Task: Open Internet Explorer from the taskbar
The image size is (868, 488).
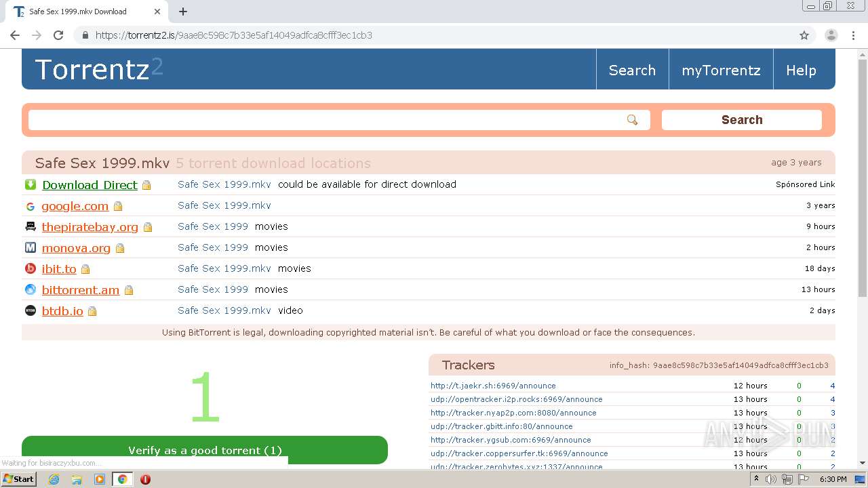Action: click(54, 479)
